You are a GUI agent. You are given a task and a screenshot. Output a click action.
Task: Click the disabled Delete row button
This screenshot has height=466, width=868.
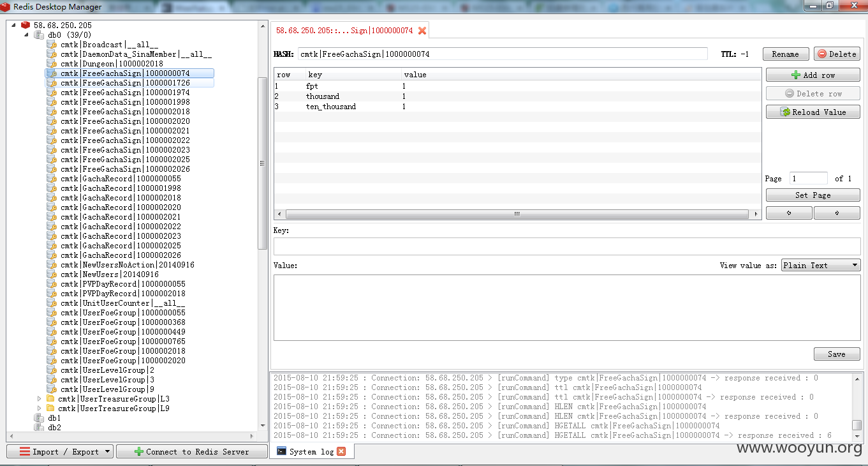(x=813, y=93)
